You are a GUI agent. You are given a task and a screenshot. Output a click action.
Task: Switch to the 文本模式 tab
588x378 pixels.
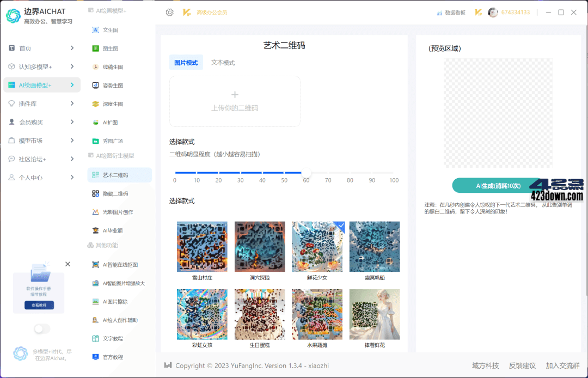coord(223,63)
